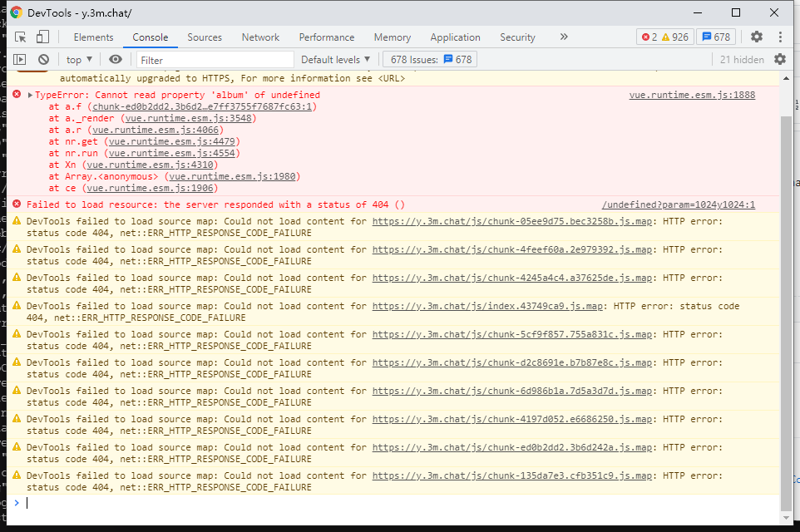Select the Security tab
The image size is (800, 532).
(517, 37)
